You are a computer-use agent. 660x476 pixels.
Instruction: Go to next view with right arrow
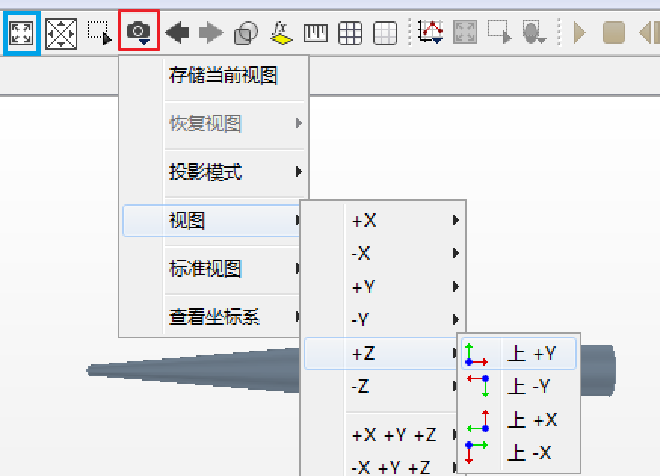click(211, 33)
